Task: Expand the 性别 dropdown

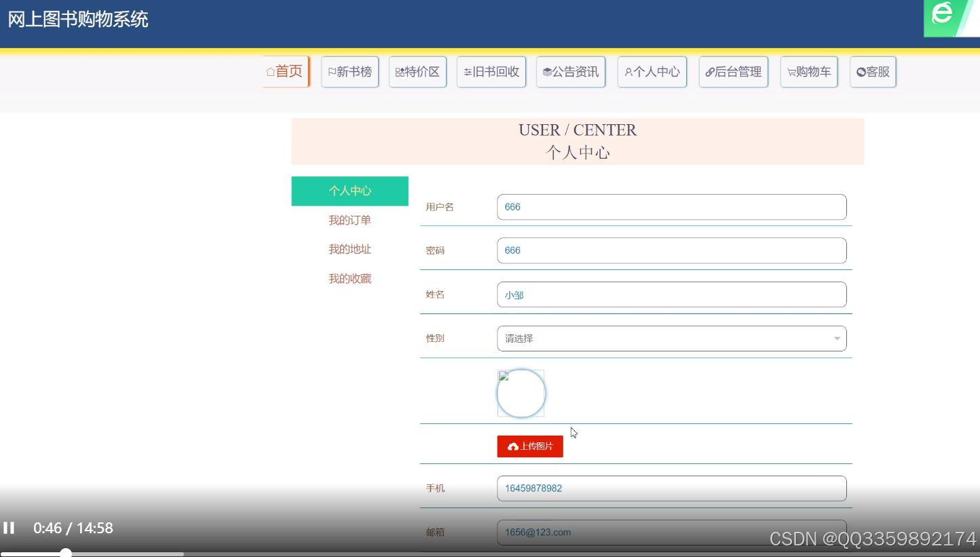Action: [x=672, y=339]
